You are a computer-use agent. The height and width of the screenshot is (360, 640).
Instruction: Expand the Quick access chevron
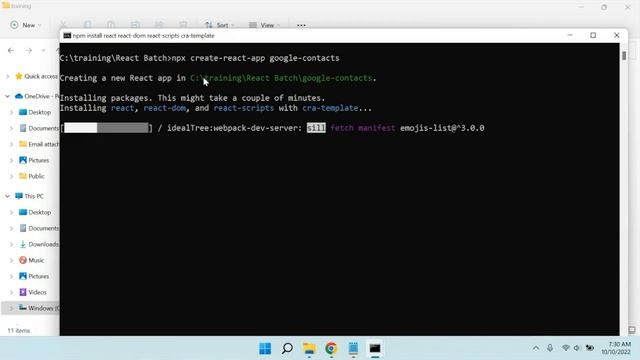[x=7, y=76]
